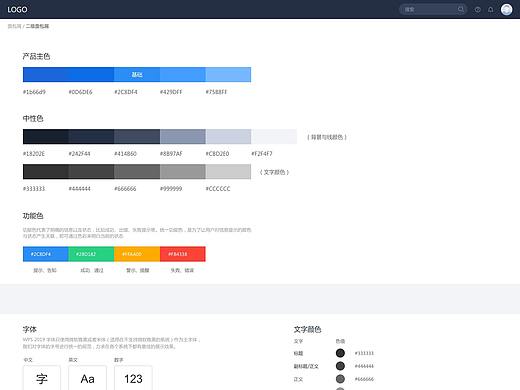
Task: Click the parenthesized note right of the grey bar
Action: pos(274,172)
